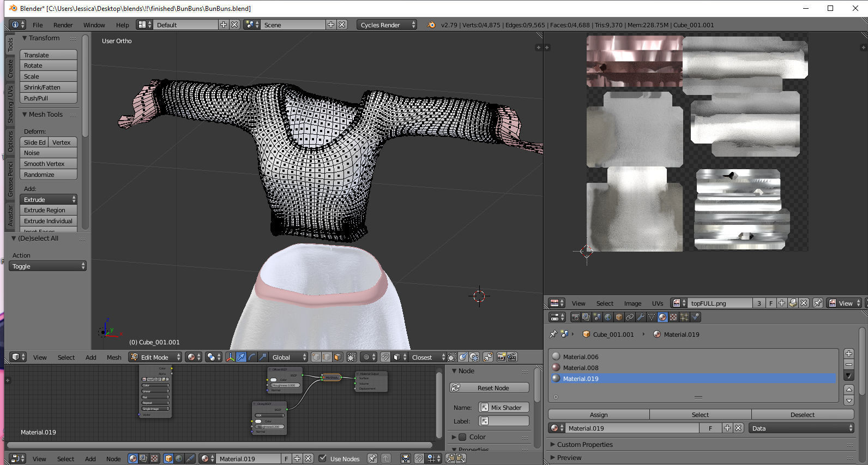Toggle limit selection to visible
868x465 pixels.
tap(352, 357)
